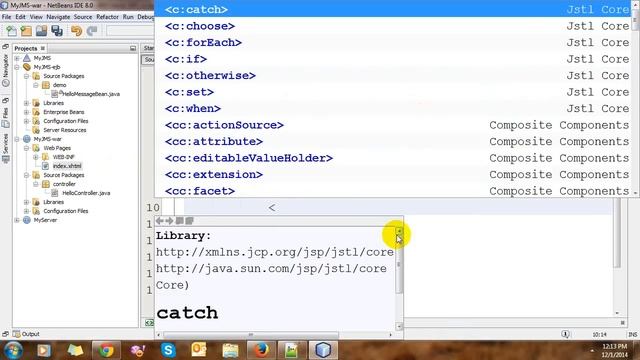Open the Run menu
Screen dimensions: 640x360
(x=128, y=17)
